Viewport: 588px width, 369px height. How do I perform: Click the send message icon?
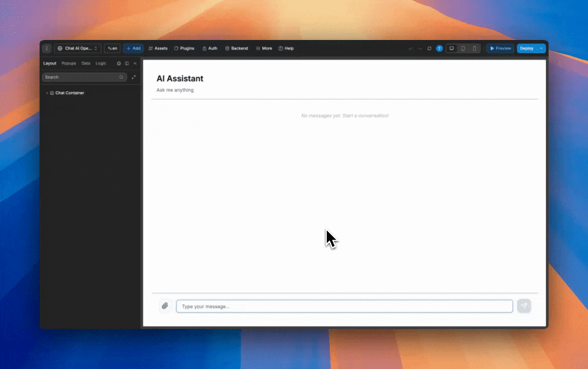[524, 306]
